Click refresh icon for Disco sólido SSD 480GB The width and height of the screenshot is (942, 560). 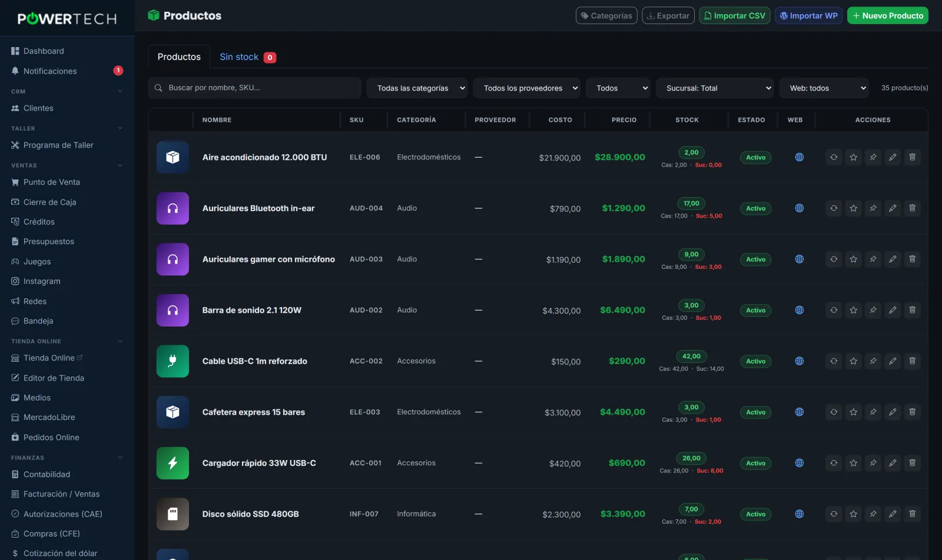[x=834, y=514]
